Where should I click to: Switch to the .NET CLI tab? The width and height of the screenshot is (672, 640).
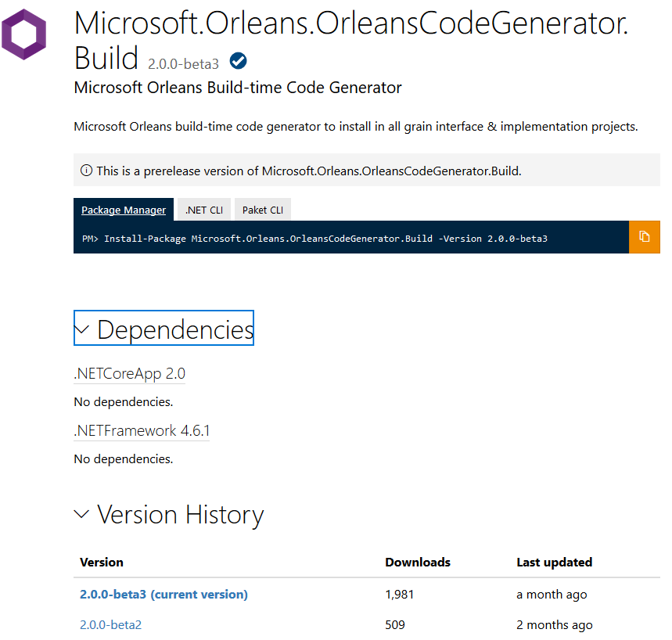tap(203, 209)
